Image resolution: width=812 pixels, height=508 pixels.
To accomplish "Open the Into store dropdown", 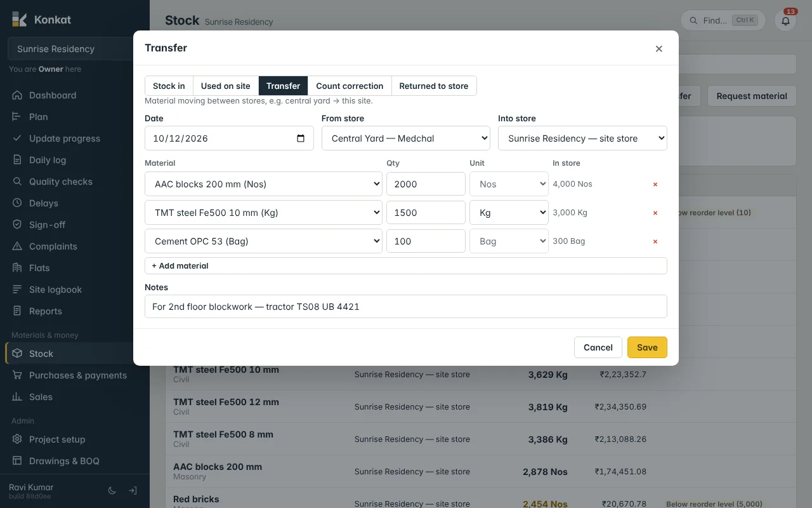I will pyautogui.click(x=582, y=138).
